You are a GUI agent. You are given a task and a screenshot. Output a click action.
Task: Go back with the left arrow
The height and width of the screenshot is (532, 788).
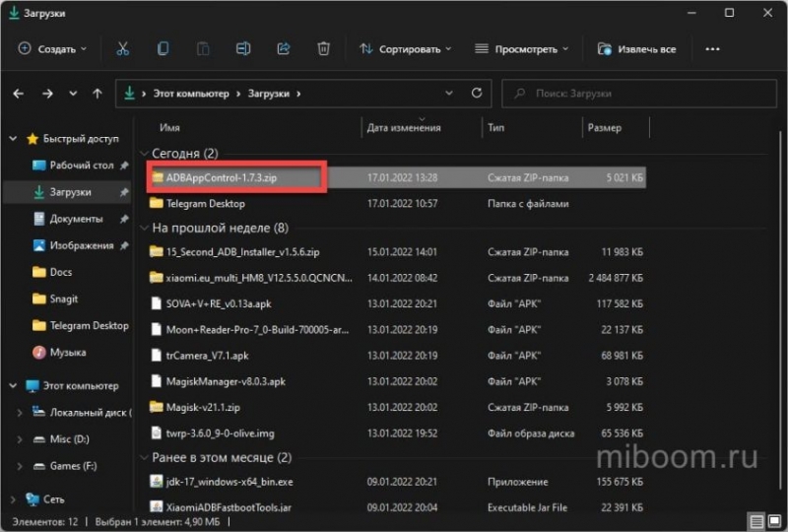18,94
